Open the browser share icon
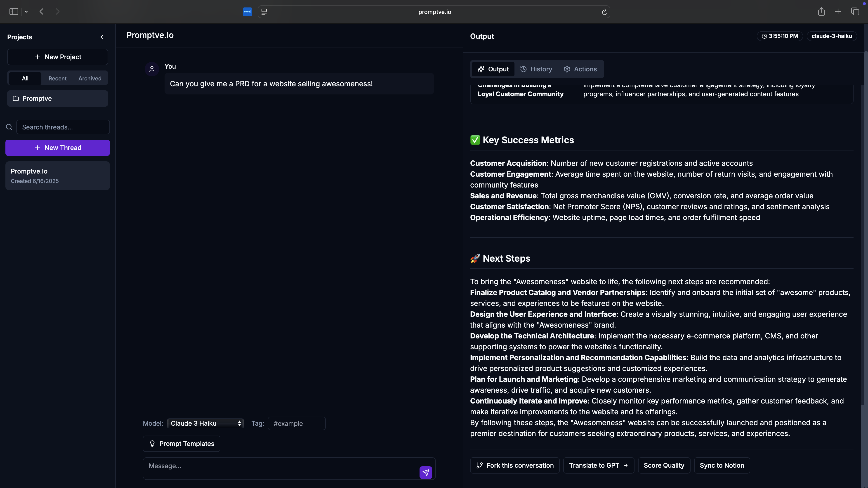Screen dimensions: 868x488 [x=821, y=12]
